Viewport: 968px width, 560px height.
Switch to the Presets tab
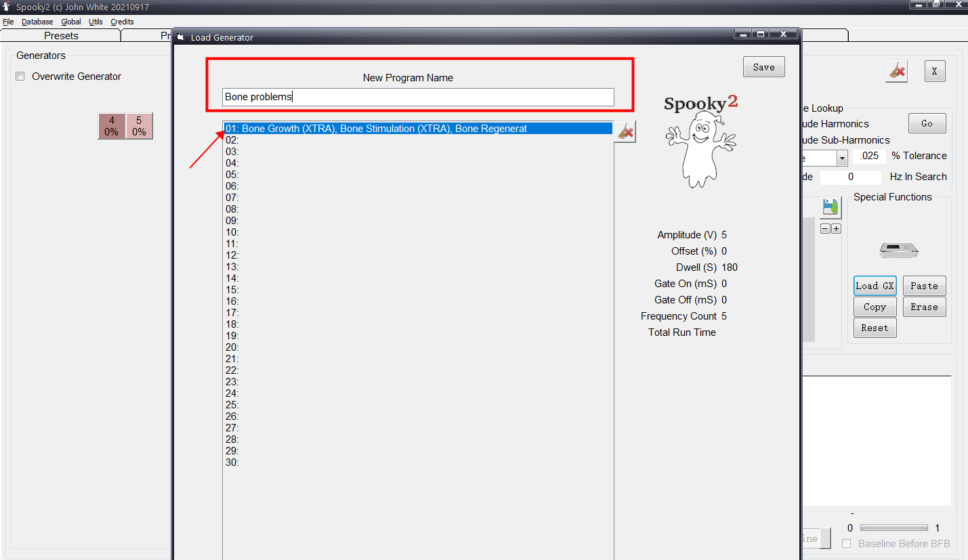coord(61,35)
